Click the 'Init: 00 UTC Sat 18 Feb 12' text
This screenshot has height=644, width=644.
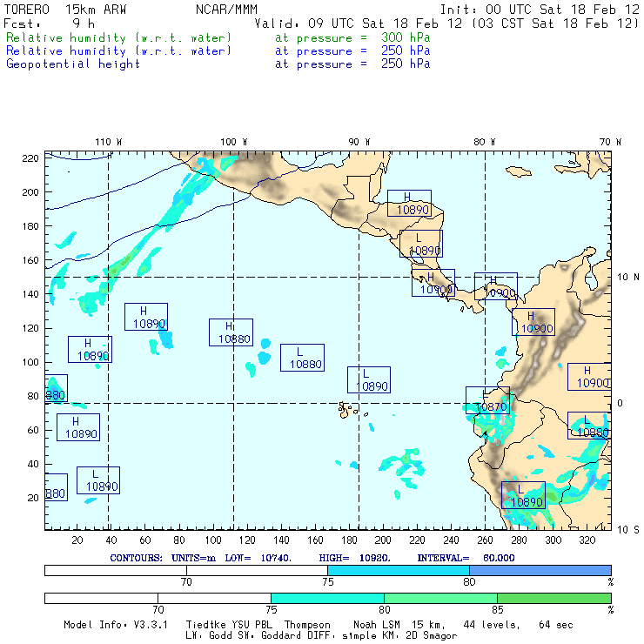pyautogui.click(x=540, y=10)
